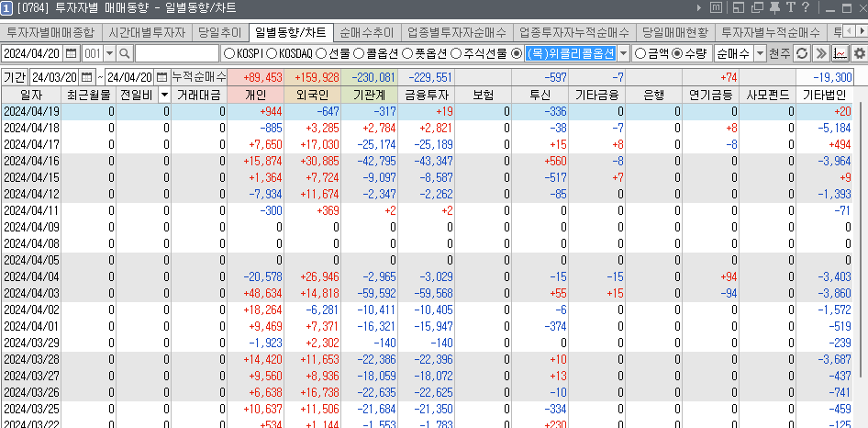Click the 외국인 column header

pos(311,95)
